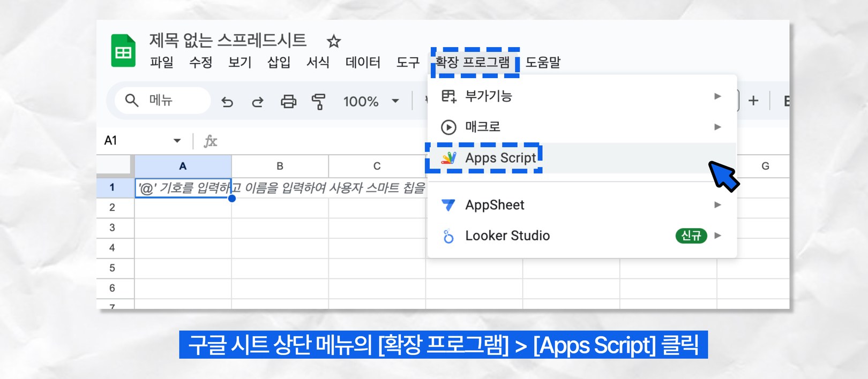Select column A header
The height and width of the screenshot is (379, 868).
pyautogui.click(x=183, y=166)
